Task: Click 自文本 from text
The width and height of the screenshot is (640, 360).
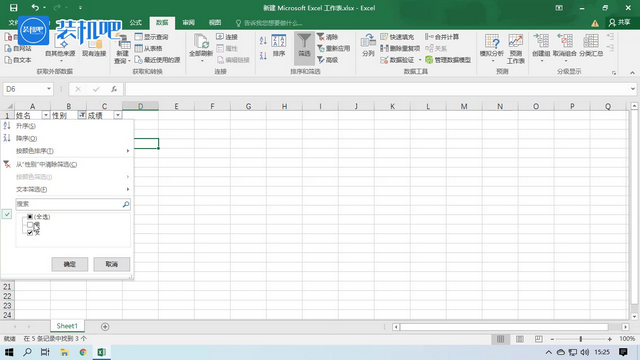Action: [18, 60]
